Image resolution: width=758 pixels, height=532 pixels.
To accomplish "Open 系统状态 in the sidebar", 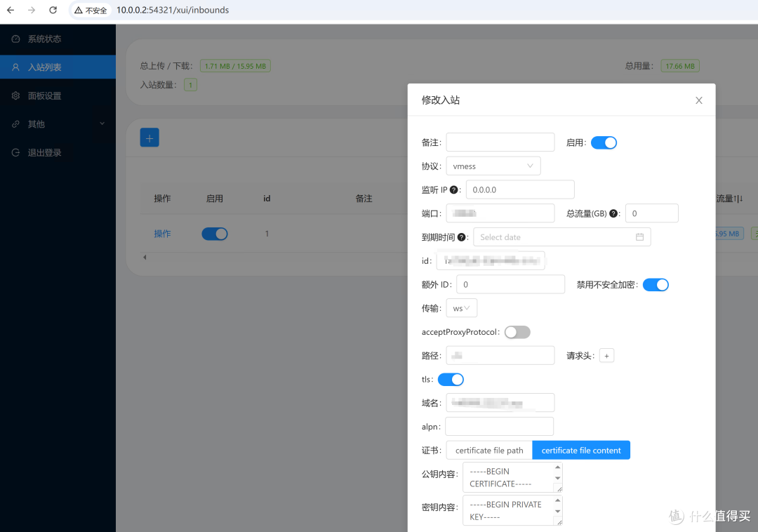I will [x=58, y=39].
